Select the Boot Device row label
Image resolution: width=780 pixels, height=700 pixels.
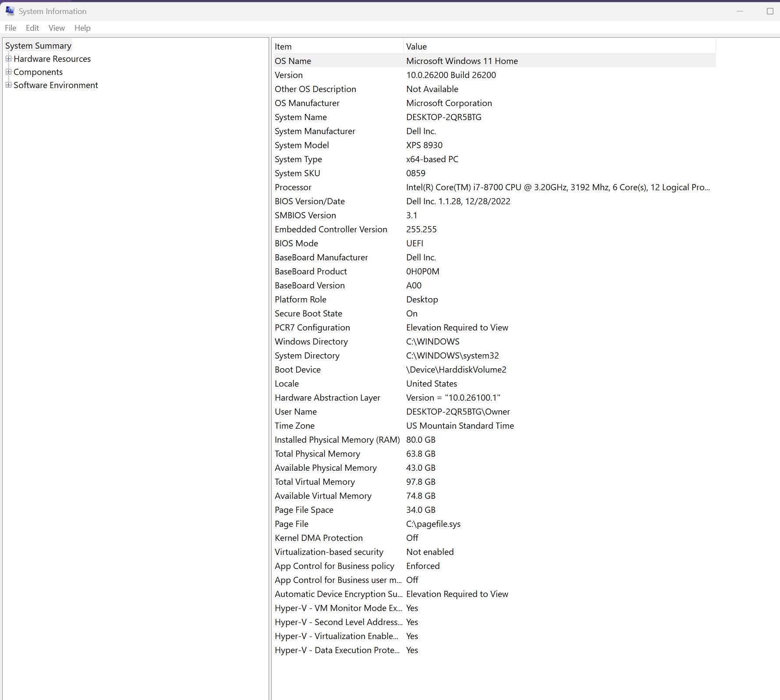click(x=298, y=370)
